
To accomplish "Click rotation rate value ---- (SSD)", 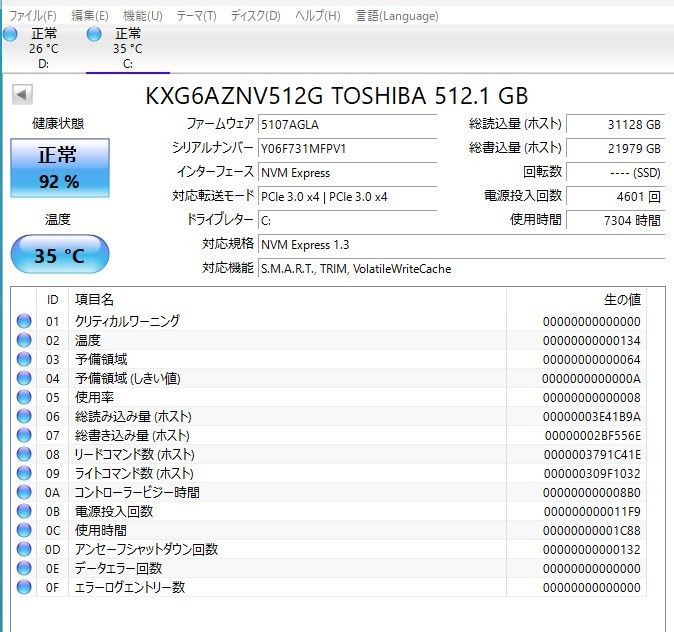I will click(616, 173).
